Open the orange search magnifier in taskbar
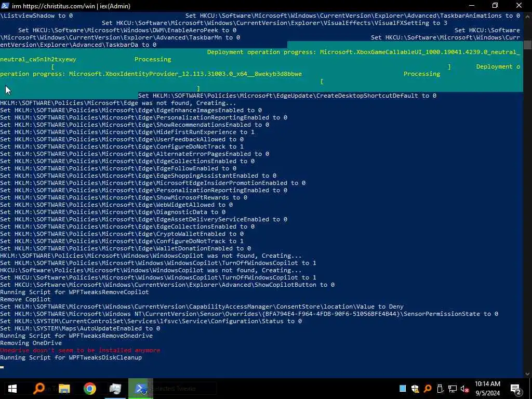The height and width of the screenshot is (399, 532). [38, 389]
